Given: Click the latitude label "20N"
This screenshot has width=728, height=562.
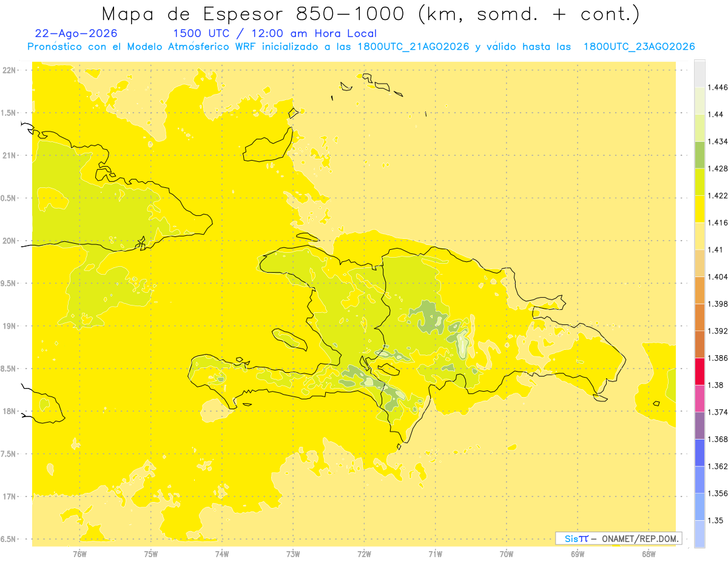Looking at the screenshot, I should 9,241.
